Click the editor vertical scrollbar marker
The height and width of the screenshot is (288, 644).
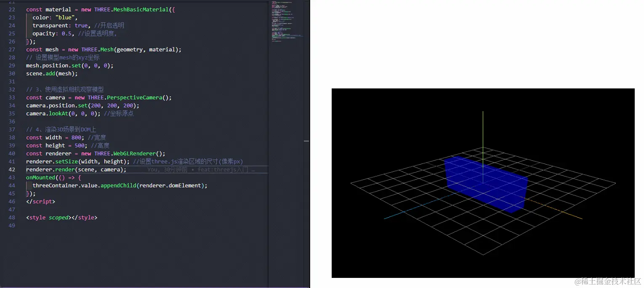pyautogui.click(x=306, y=141)
